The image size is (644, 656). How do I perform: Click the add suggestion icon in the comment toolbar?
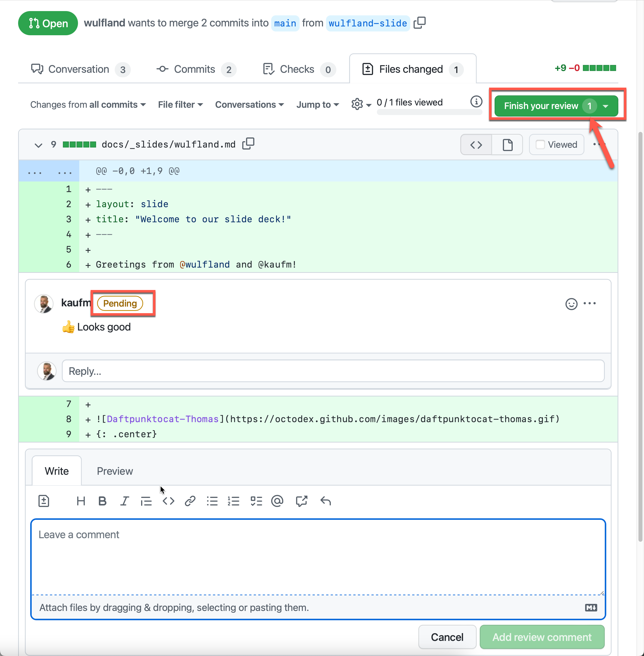pyautogui.click(x=44, y=501)
